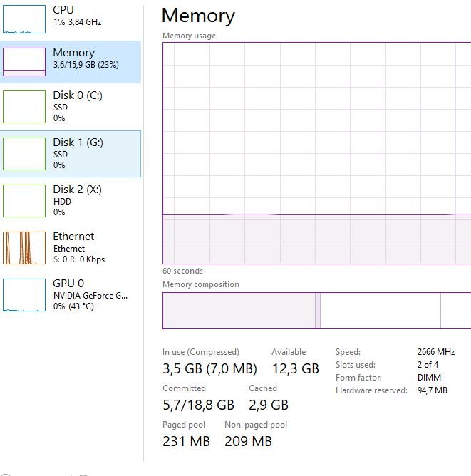Click the Available 12,3 GB value
This screenshot has width=471, height=476.
click(295, 368)
